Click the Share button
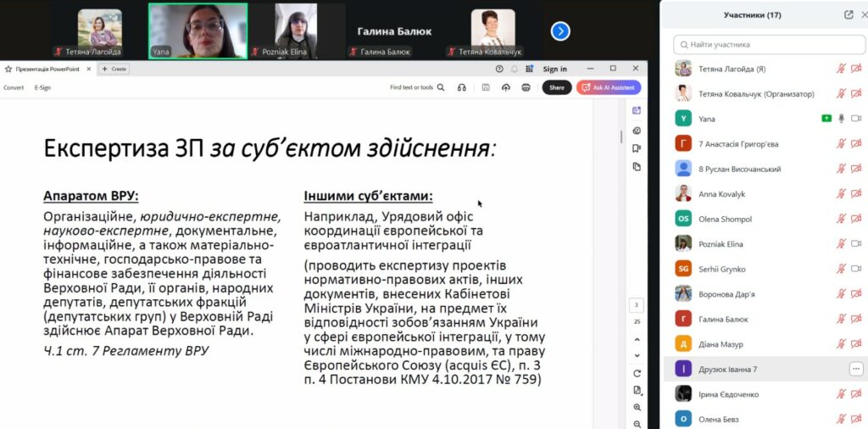Image resolution: width=868 pixels, height=429 pixels. pos(556,87)
